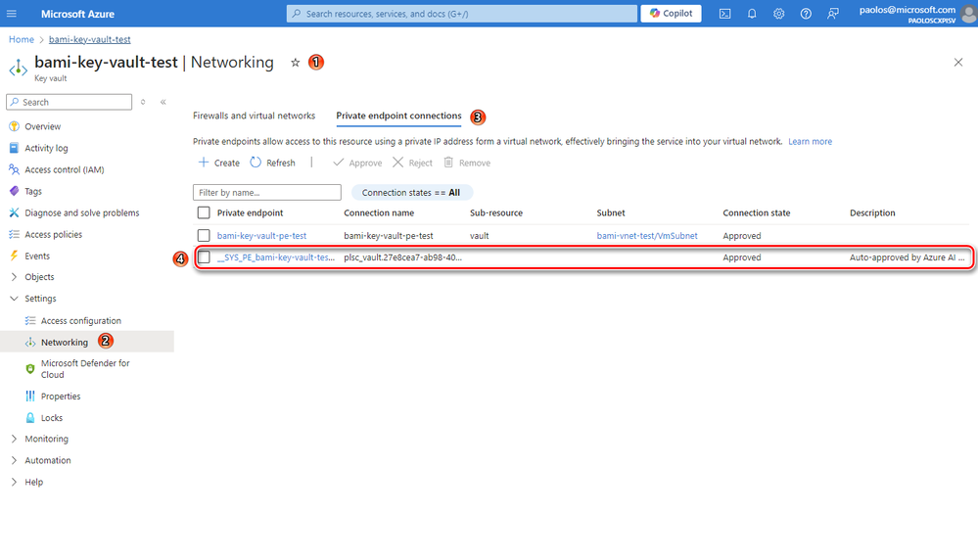Click bami-key-vault-test breadcrumb

coord(90,39)
